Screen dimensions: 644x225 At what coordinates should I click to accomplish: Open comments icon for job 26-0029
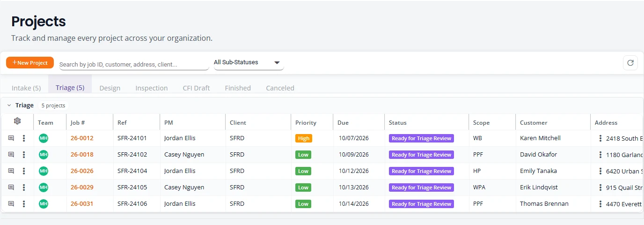click(x=11, y=187)
